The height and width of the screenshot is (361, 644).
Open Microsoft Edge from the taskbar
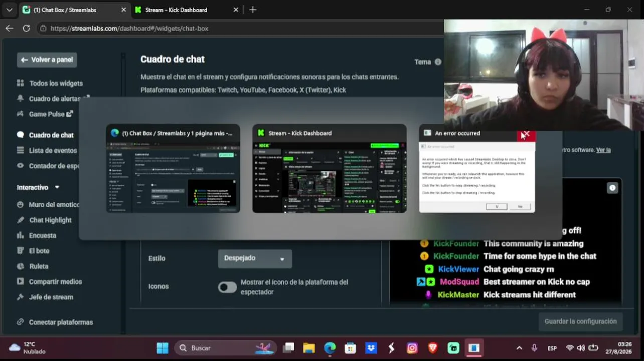coord(330,348)
